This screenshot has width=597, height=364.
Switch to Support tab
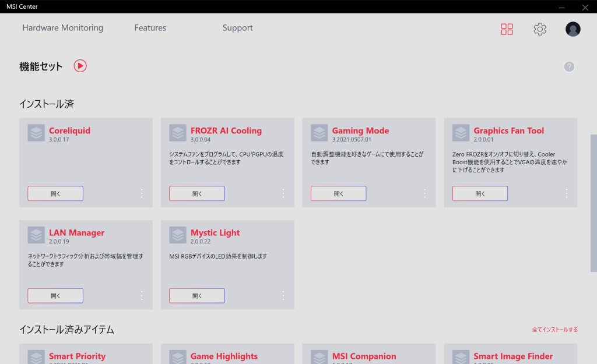(x=238, y=28)
